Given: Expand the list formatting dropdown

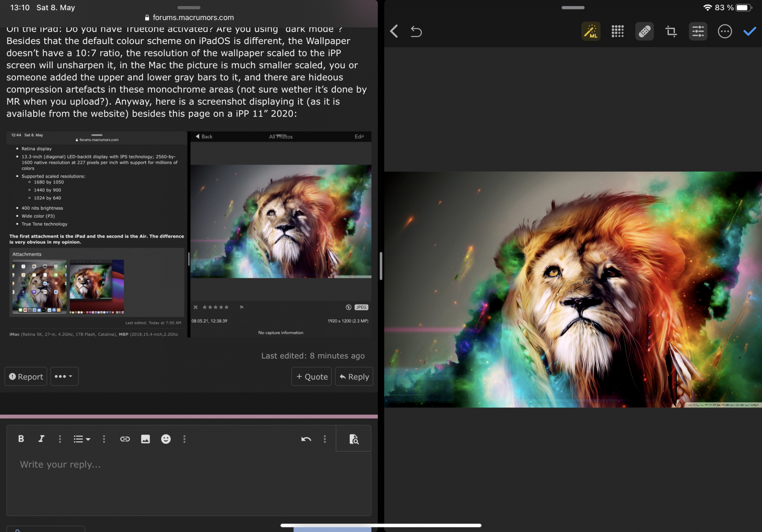Looking at the screenshot, I should coord(82,439).
